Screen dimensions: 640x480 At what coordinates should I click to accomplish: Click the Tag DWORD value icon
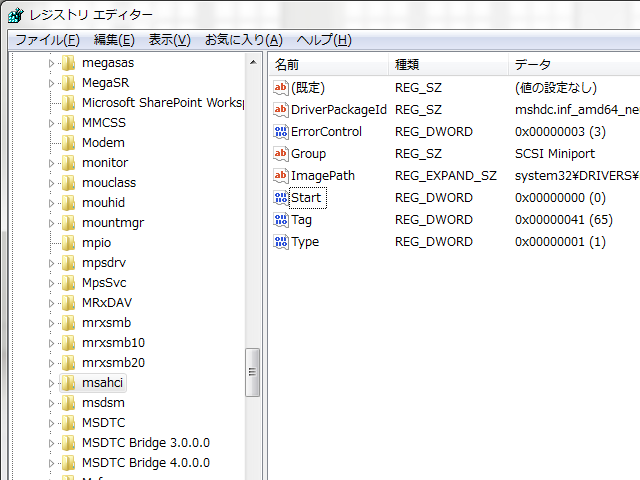click(280, 220)
